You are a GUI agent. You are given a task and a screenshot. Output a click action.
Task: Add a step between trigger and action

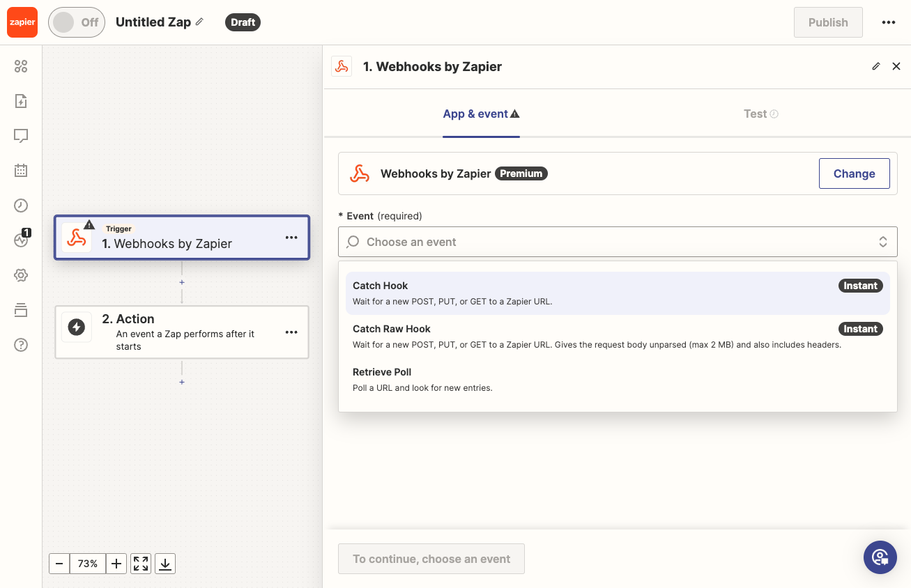point(182,282)
